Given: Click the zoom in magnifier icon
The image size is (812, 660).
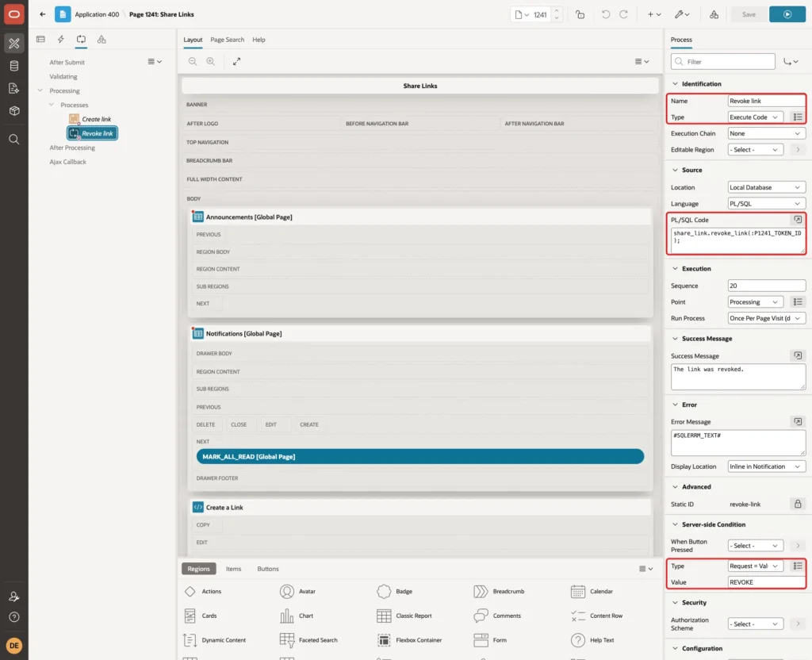Looking at the screenshot, I should click(x=211, y=61).
